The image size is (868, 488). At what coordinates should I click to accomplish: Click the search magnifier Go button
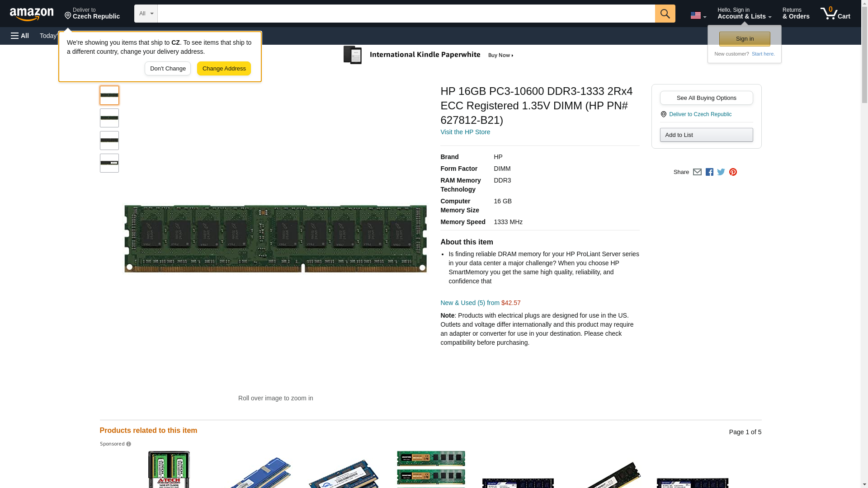pyautogui.click(x=665, y=14)
